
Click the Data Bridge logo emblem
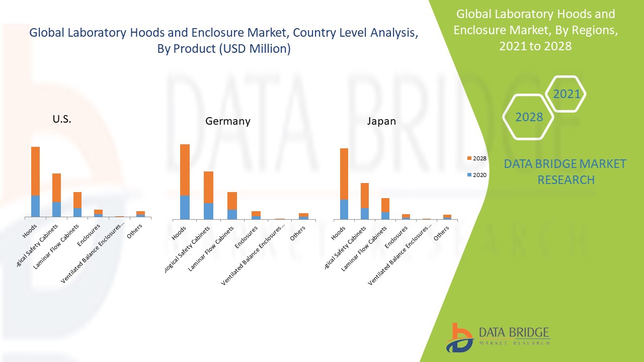coord(459,337)
